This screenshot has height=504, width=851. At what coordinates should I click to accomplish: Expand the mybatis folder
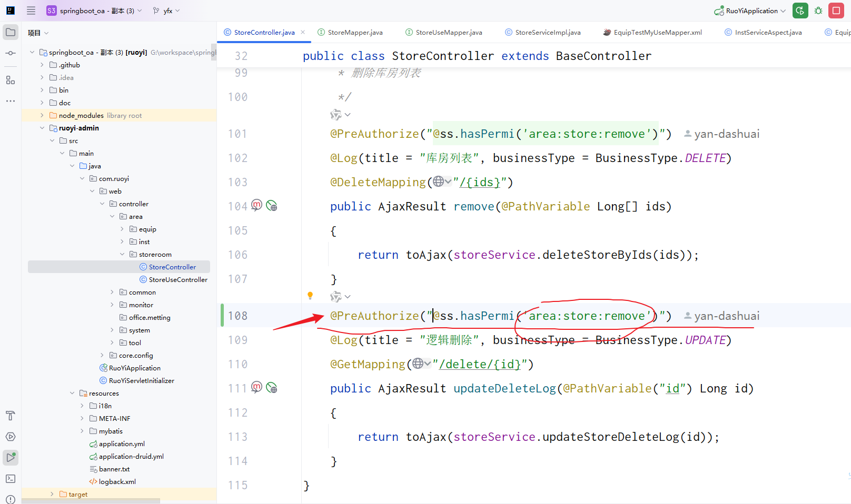click(82, 431)
